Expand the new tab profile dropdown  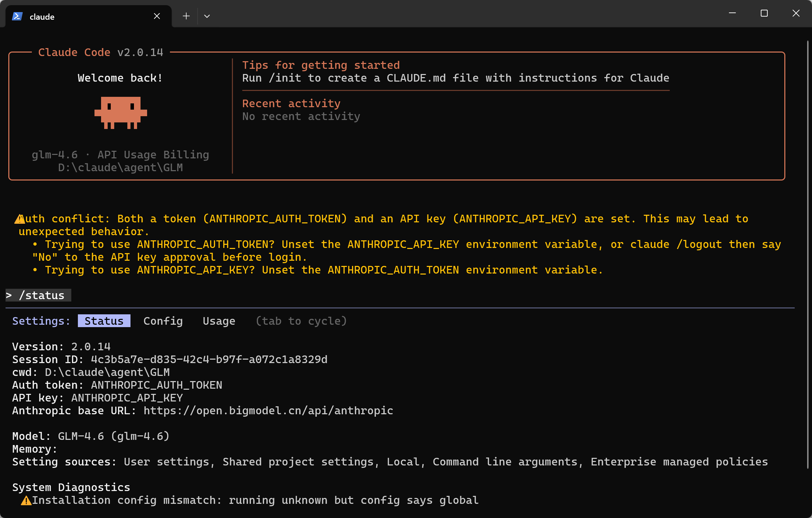point(207,16)
